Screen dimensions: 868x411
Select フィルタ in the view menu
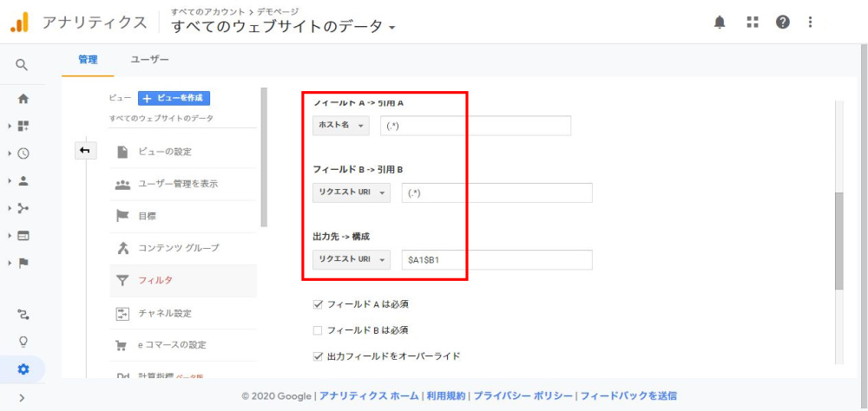coord(155,280)
